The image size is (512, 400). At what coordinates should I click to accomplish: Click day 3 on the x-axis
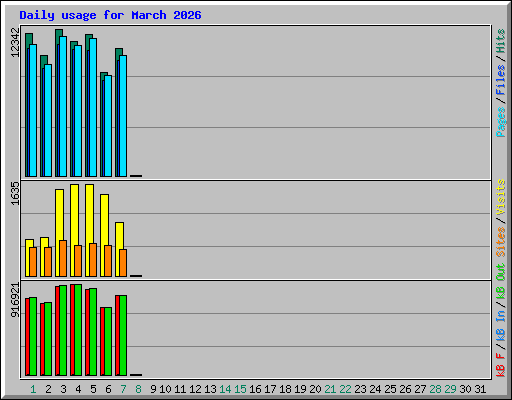tap(63, 389)
